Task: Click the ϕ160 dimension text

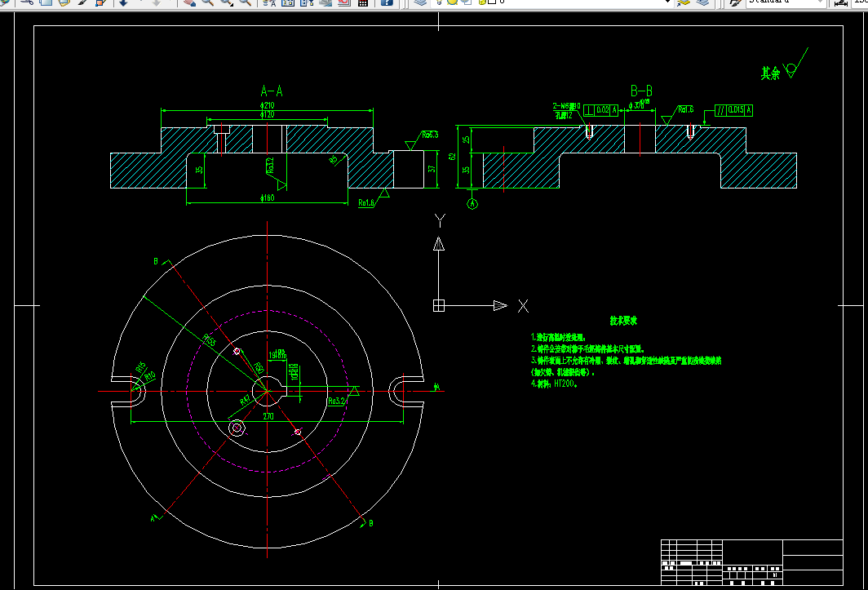Action: click(x=267, y=197)
